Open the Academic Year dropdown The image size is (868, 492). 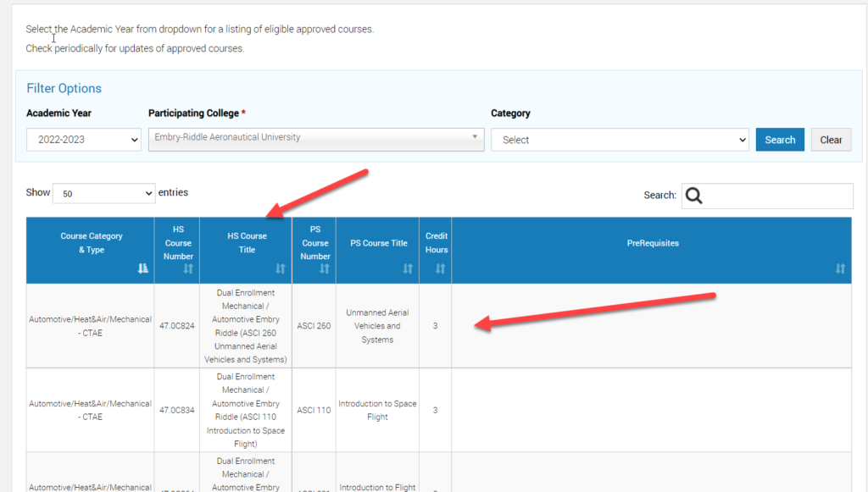[x=83, y=141]
